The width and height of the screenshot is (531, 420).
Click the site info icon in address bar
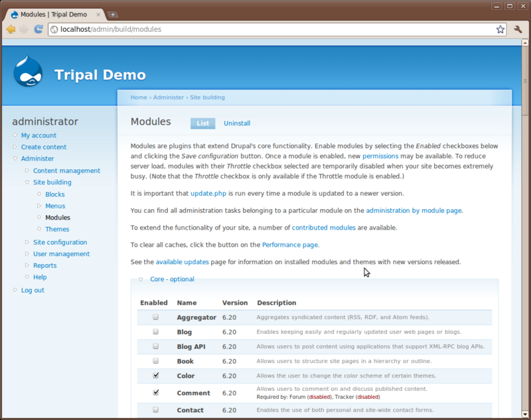tap(54, 29)
